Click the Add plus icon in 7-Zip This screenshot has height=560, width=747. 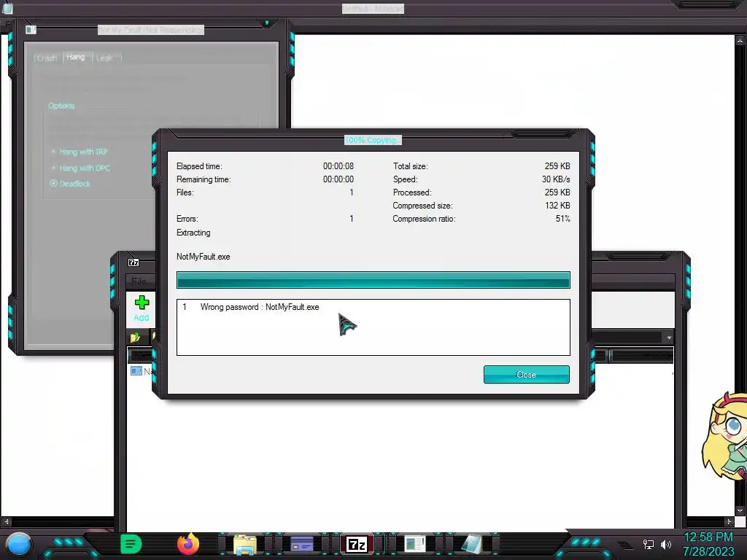tap(142, 303)
